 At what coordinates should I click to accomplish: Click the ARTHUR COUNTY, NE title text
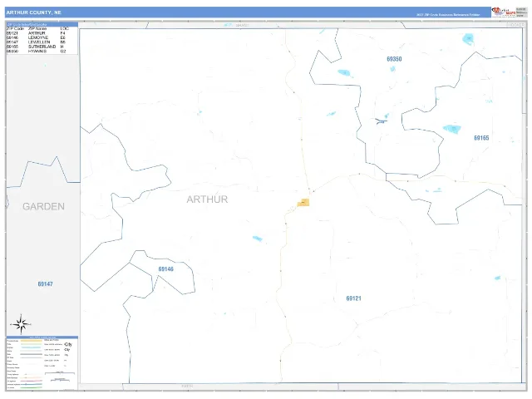(33, 12)
